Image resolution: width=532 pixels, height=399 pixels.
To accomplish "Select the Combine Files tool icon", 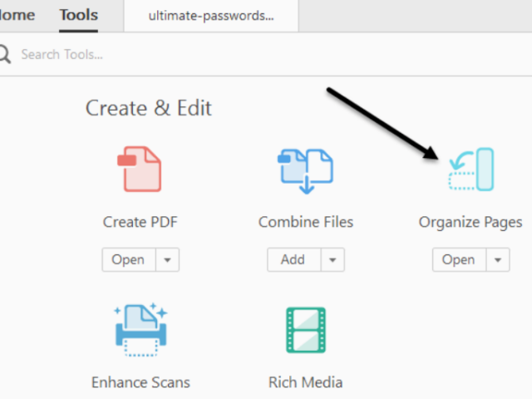I will coord(305,170).
